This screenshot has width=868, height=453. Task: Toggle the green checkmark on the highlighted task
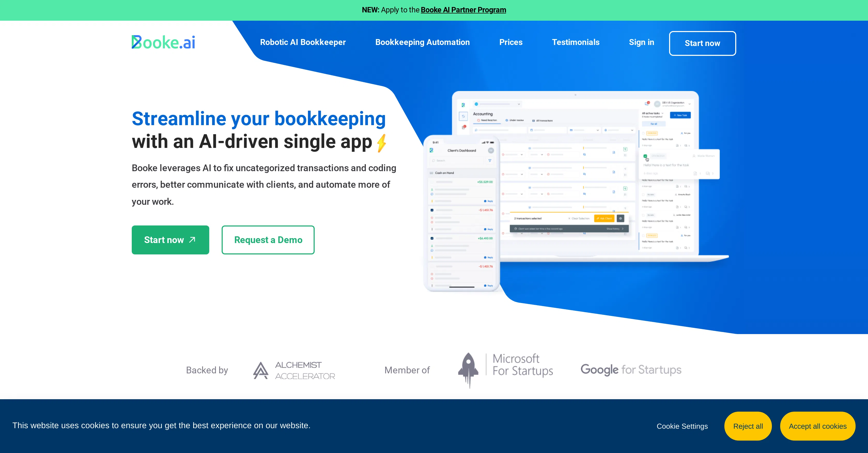tap(646, 156)
